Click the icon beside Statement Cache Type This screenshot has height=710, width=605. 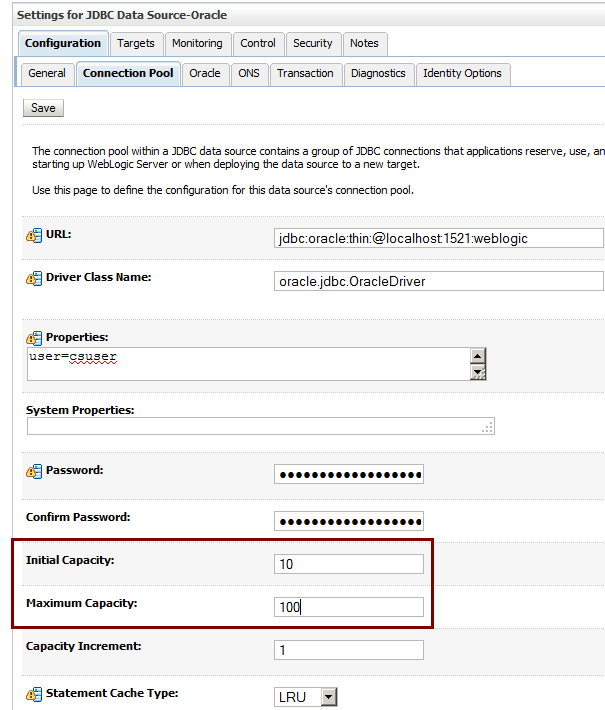pyautogui.click(x=34, y=694)
